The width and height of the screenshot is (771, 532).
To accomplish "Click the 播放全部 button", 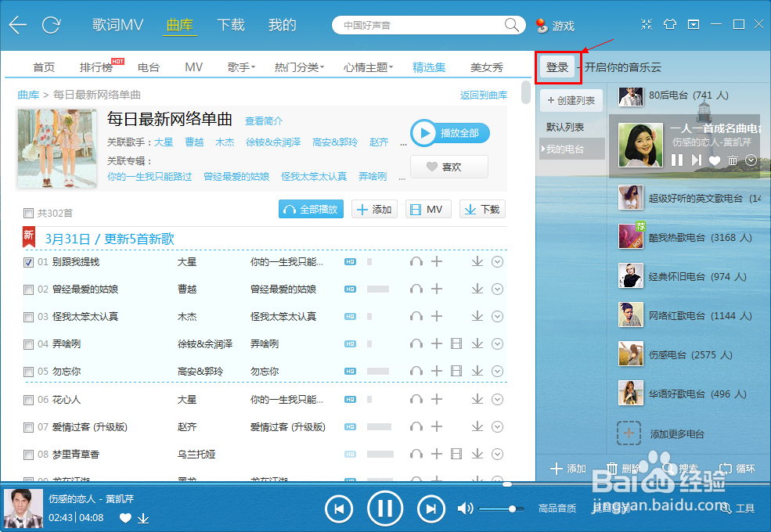I will point(450,133).
